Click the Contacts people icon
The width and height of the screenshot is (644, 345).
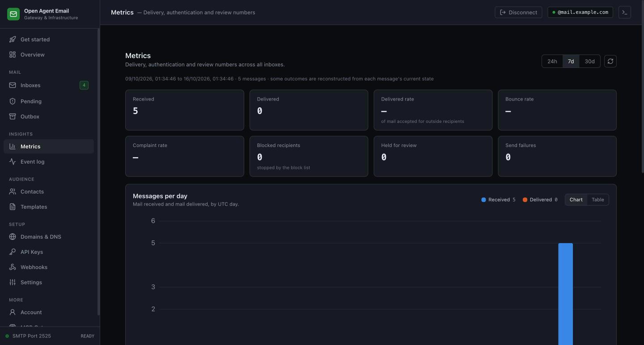pyautogui.click(x=13, y=191)
